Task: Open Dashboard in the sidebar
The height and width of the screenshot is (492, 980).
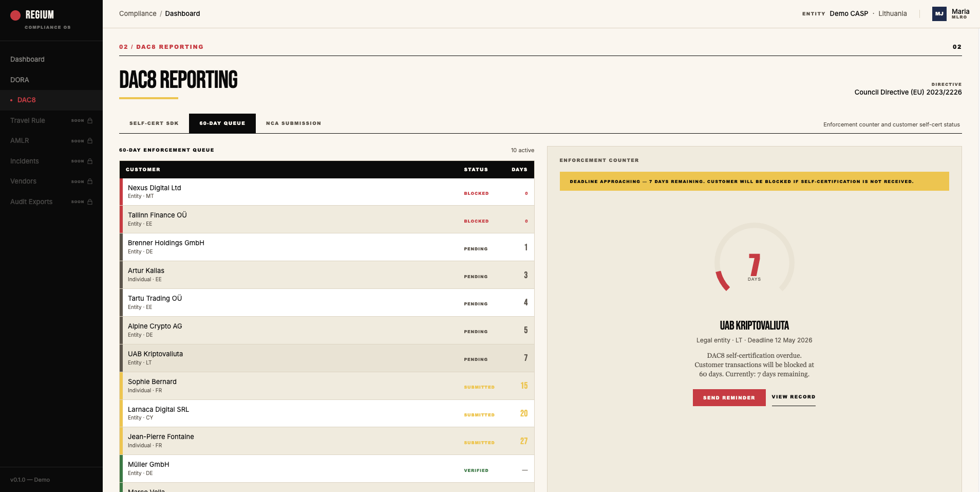Action: [51, 59]
